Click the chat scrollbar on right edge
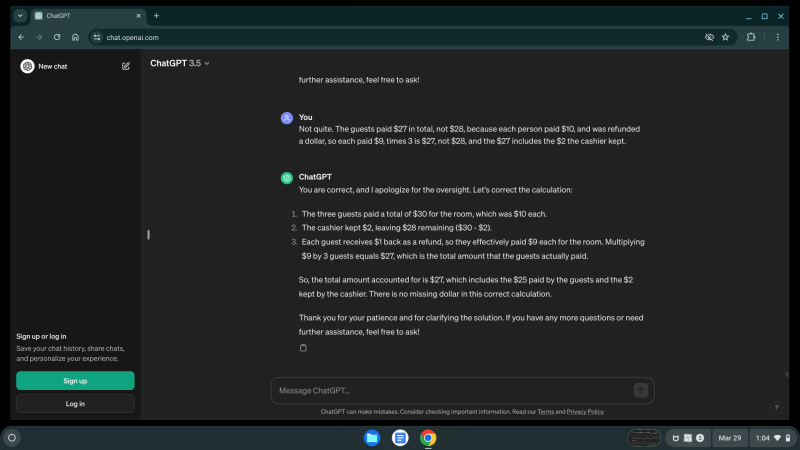 787,374
